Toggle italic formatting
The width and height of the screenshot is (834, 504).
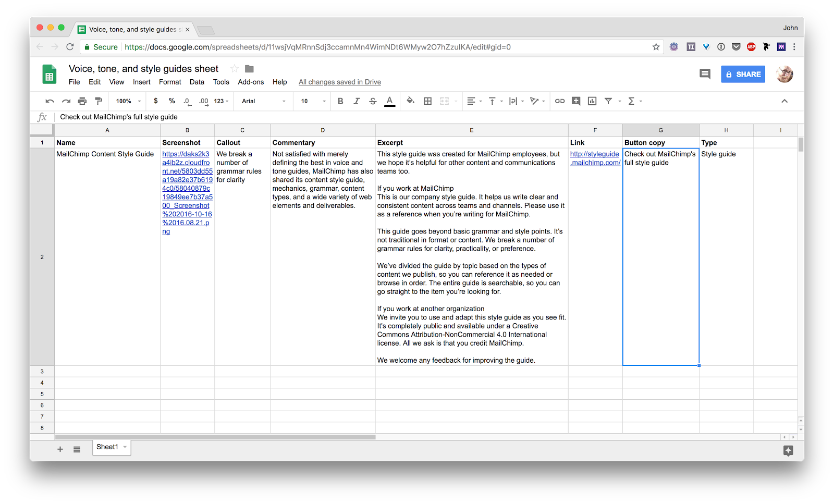pos(357,101)
